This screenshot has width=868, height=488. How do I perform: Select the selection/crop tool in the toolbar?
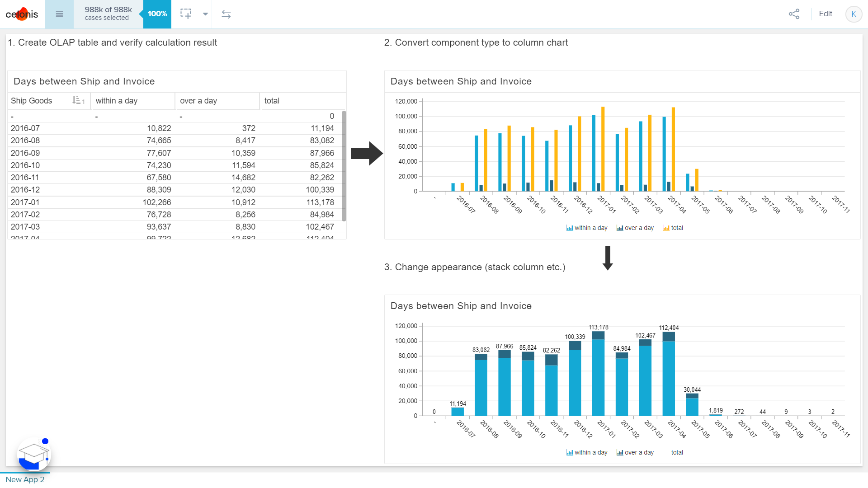pos(185,14)
